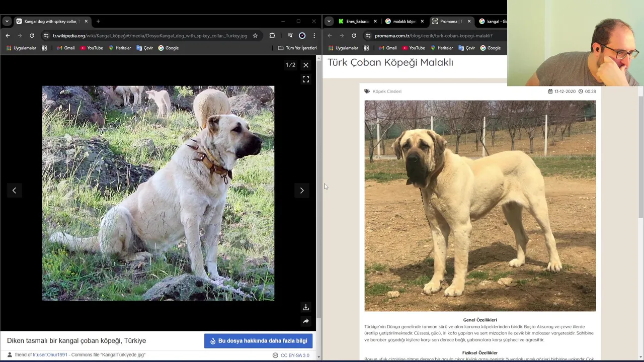Go back in the Promama browser window

[330, 36]
